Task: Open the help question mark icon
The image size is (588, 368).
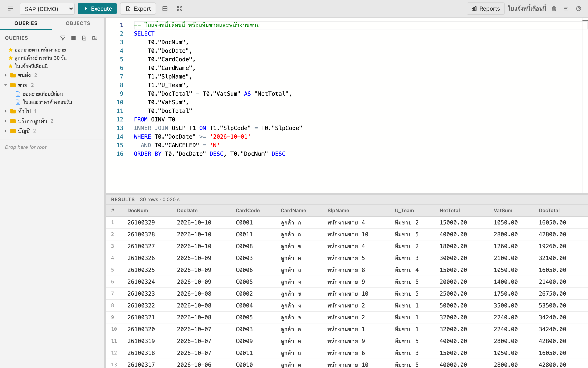Action: (579, 9)
